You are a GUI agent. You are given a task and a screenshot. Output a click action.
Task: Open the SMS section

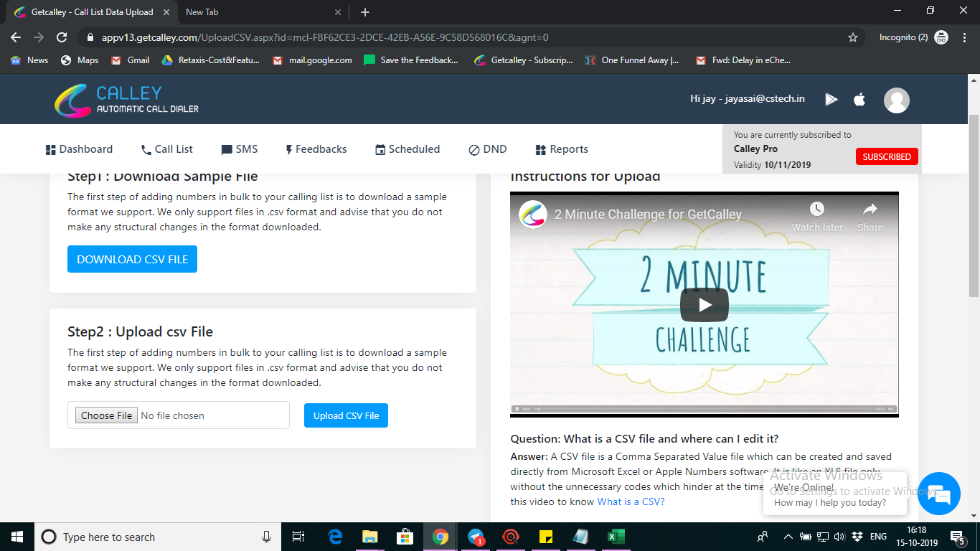click(239, 149)
